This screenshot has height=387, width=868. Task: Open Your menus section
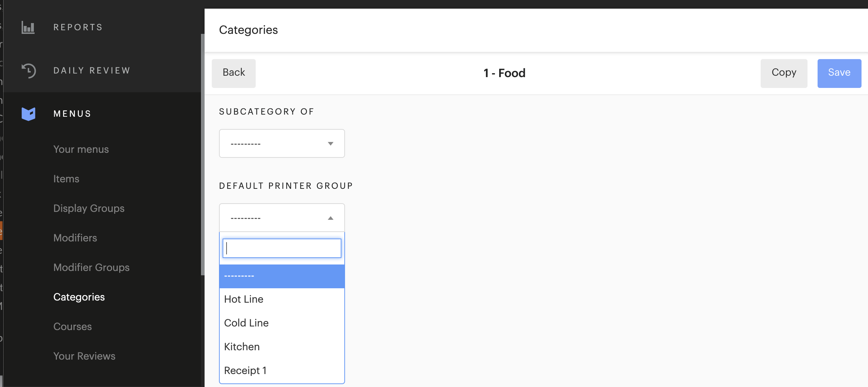(x=81, y=149)
